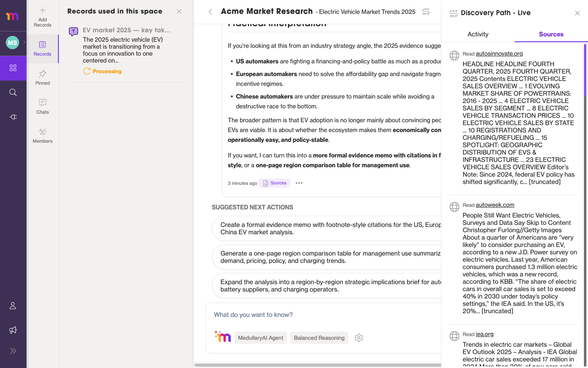Image resolution: width=588 pixels, height=368 pixels.
Task: Open the autoweek.com source link
Action: click(x=495, y=205)
